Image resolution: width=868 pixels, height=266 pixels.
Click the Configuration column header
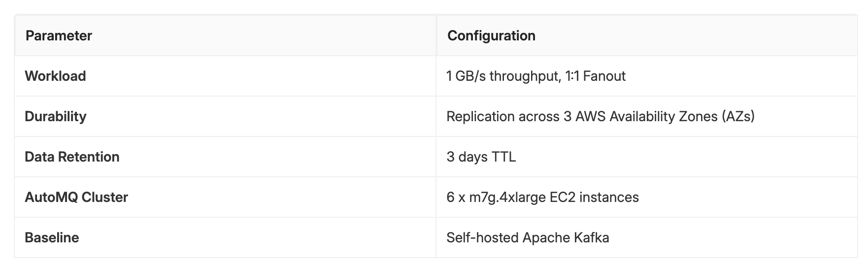491,36
